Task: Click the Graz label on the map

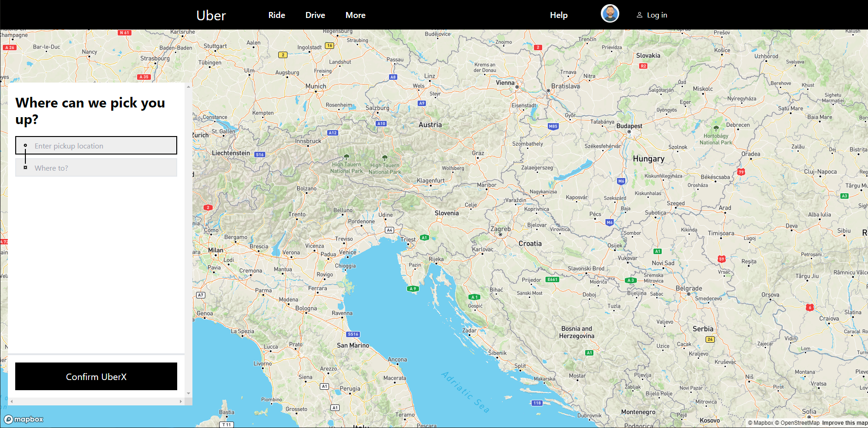Action: (x=478, y=153)
